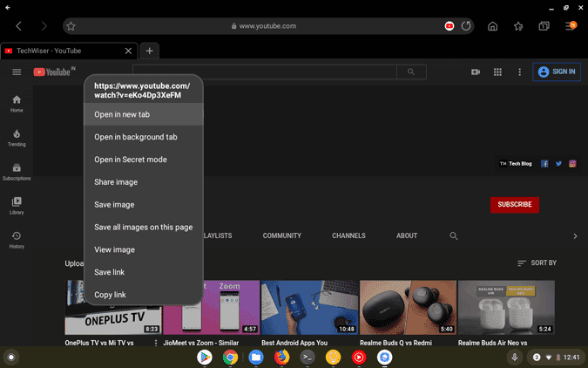Launch Chrome from the shelf
Screen dimensions: 588x368
pos(230,358)
